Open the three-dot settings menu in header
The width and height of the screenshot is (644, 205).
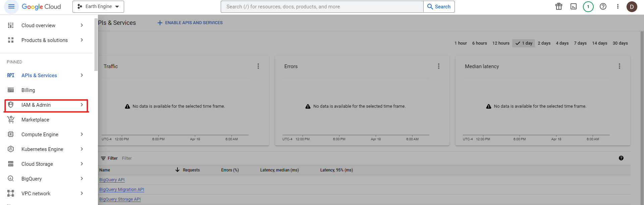pyautogui.click(x=618, y=7)
